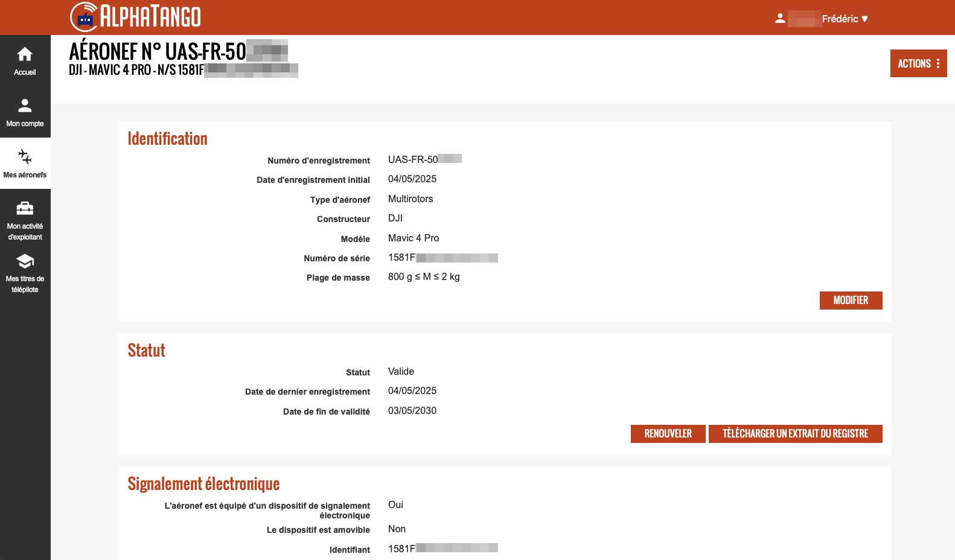Open the ACTIONS menu button

(x=918, y=63)
